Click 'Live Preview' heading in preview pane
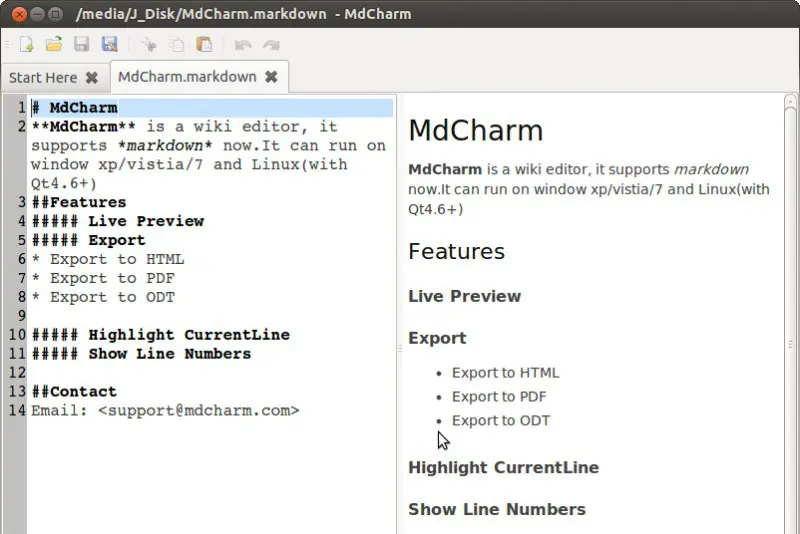Image resolution: width=800 pixels, height=534 pixels. click(x=464, y=296)
